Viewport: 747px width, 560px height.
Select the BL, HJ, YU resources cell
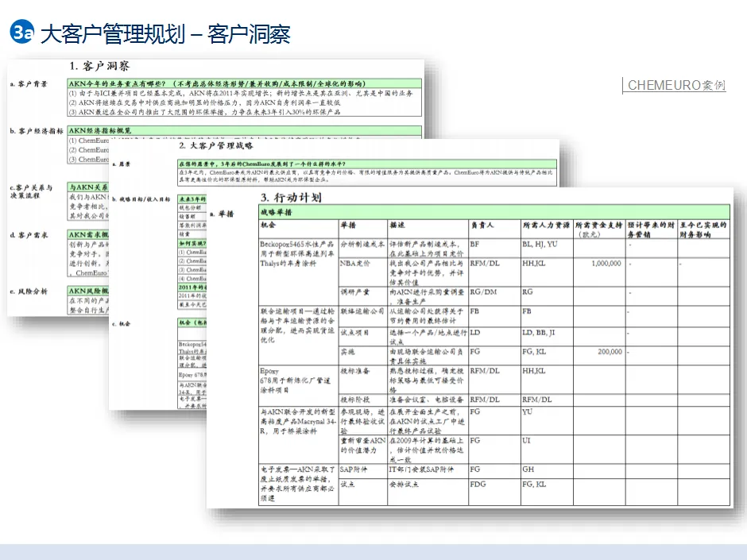tap(547, 248)
